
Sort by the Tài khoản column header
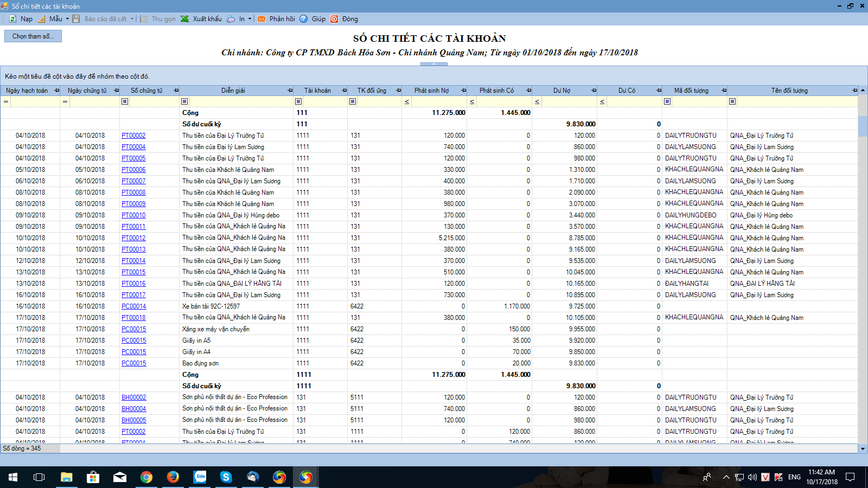317,91
